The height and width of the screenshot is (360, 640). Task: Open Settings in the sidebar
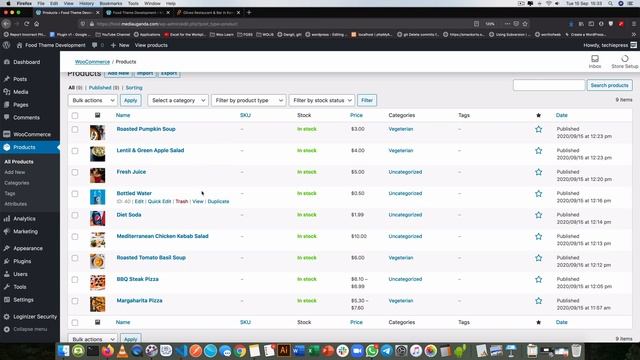[23, 300]
